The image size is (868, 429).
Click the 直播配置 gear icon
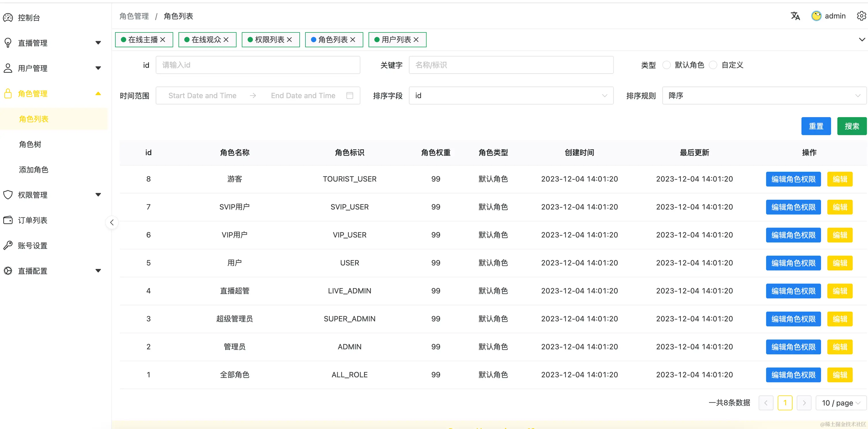(8, 270)
